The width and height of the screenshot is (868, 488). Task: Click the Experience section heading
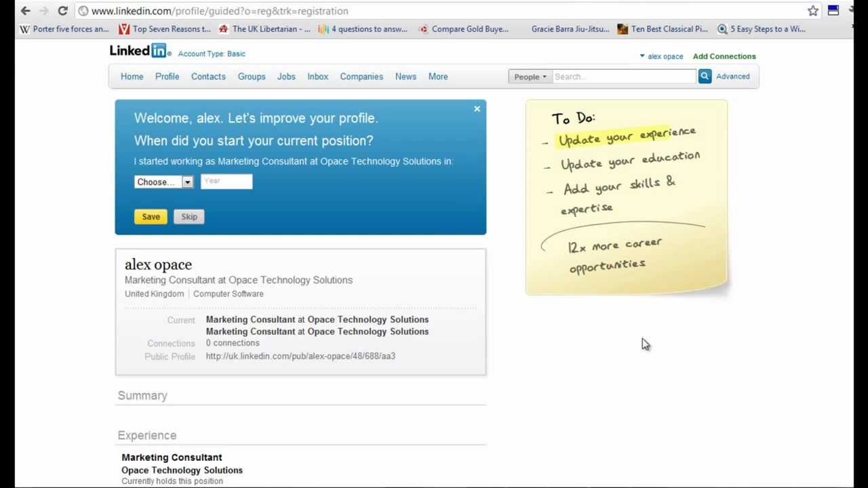pyautogui.click(x=147, y=435)
